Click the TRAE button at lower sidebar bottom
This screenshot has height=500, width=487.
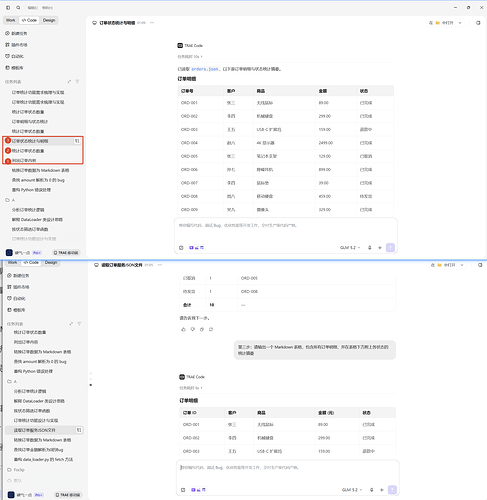click(x=68, y=495)
